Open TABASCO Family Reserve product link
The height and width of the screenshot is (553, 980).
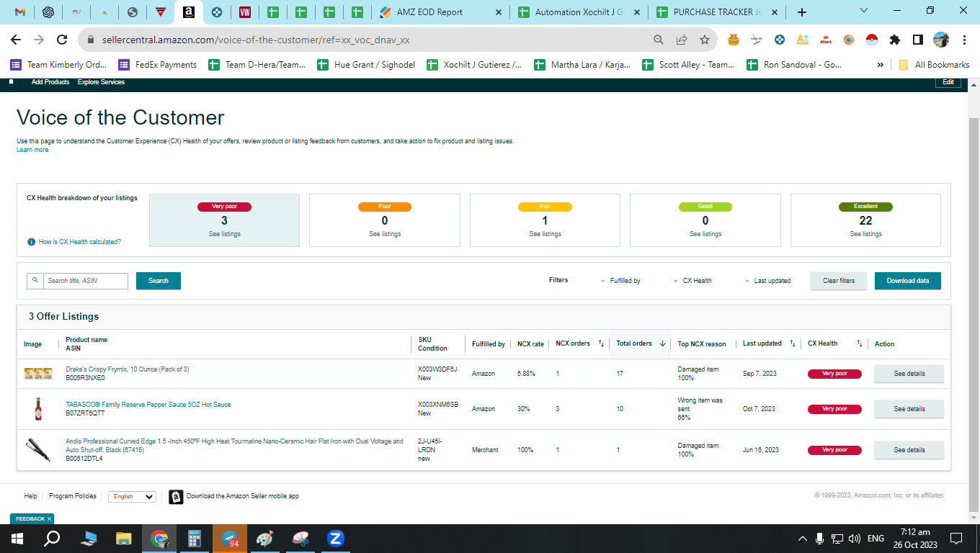coord(148,405)
